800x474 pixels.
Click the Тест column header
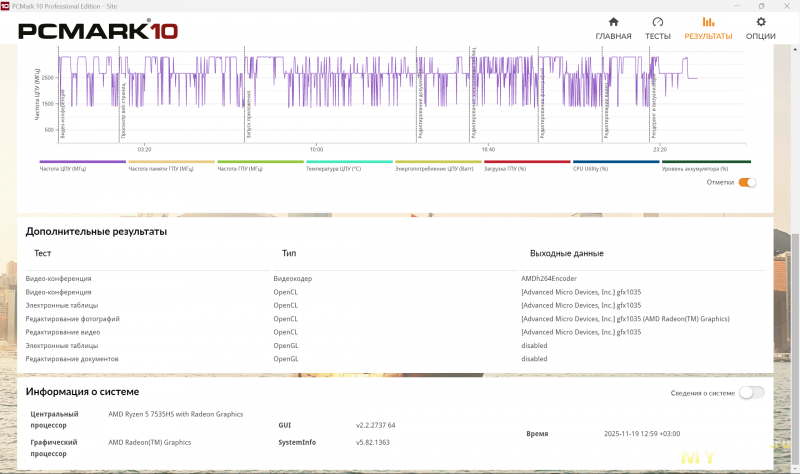click(42, 254)
